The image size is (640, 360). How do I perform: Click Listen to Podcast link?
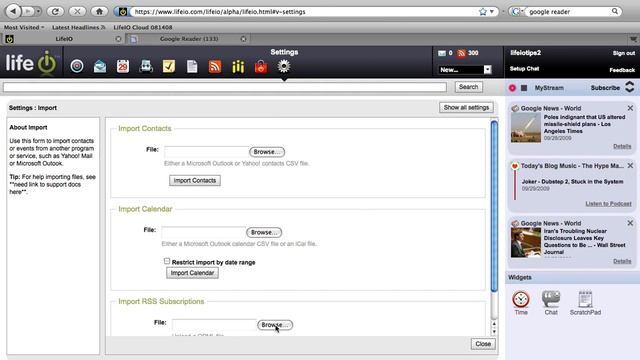click(608, 204)
